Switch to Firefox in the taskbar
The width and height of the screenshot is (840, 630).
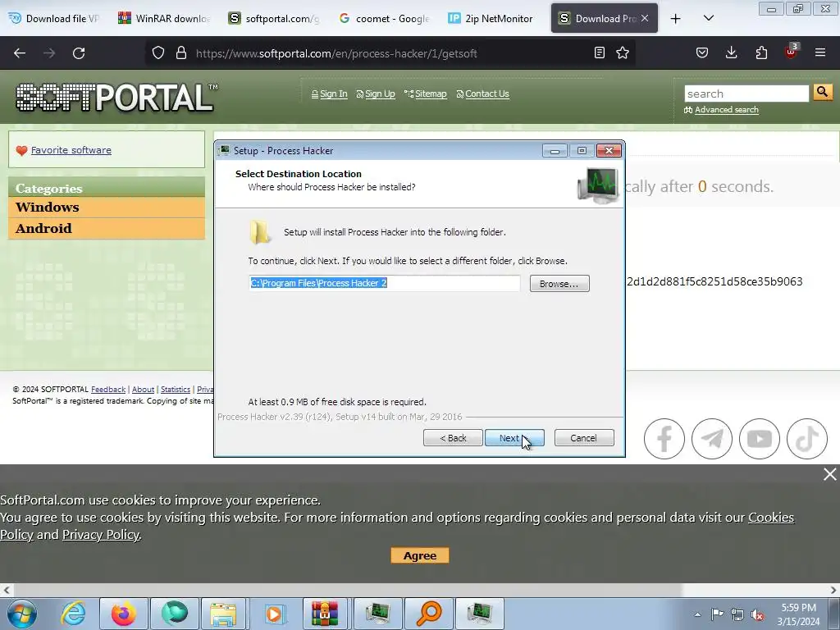[124, 614]
